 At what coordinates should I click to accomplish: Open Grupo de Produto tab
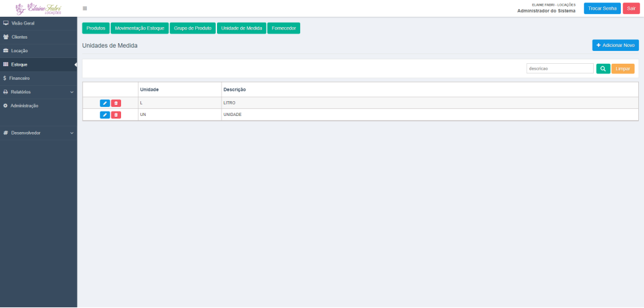pyautogui.click(x=193, y=28)
